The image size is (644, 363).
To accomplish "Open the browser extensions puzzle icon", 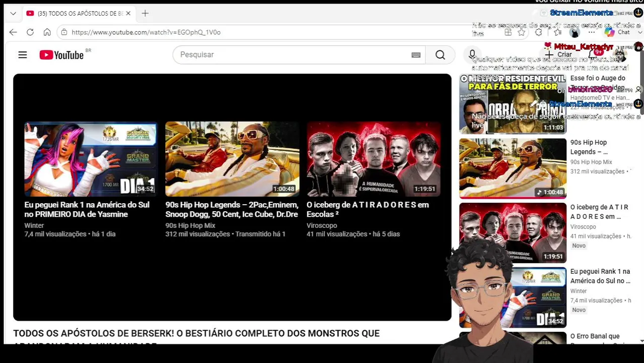I will [x=539, y=32].
